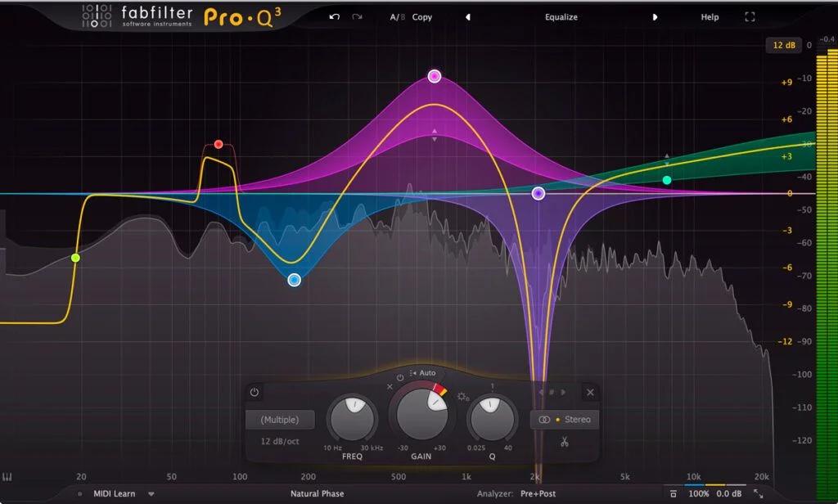Open the Natural Phase processing mode menu
The image size is (838, 504).
(x=317, y=494)
